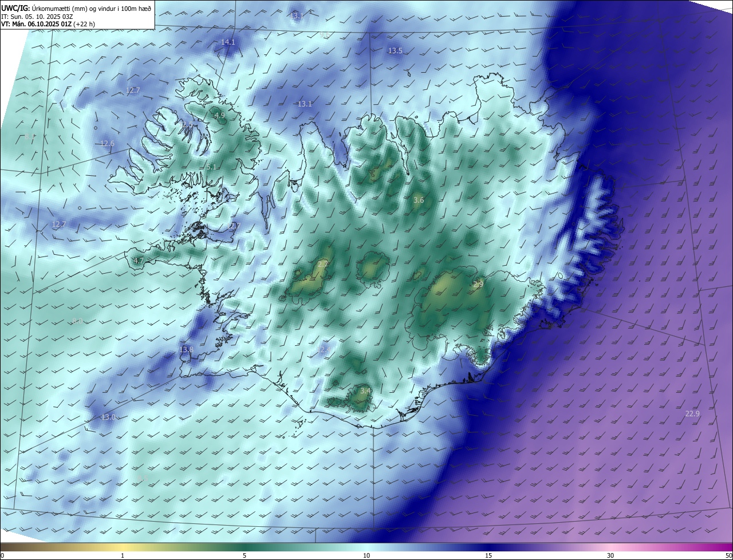Click the '30' tick on the color scale
Viewport: 733px width, 560px height.
[610, 556]
